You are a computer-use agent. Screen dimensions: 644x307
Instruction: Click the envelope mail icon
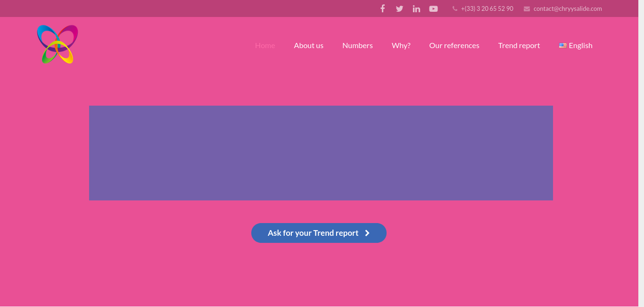point(527,8)
